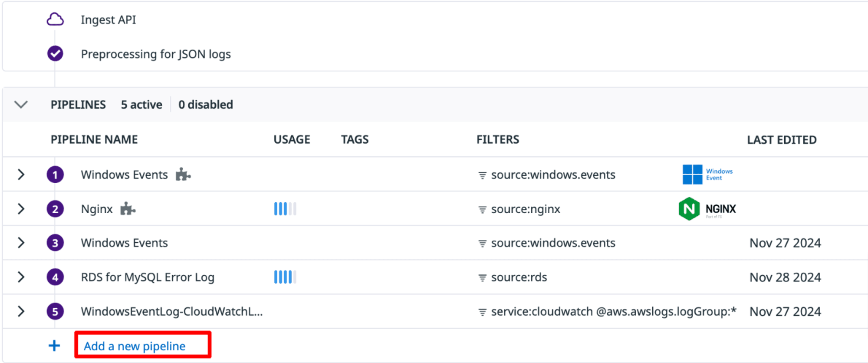868x363 pixels.
Task: Open the Nginx pipeline name
Action: pyautogui.click(x=97, y=209)
